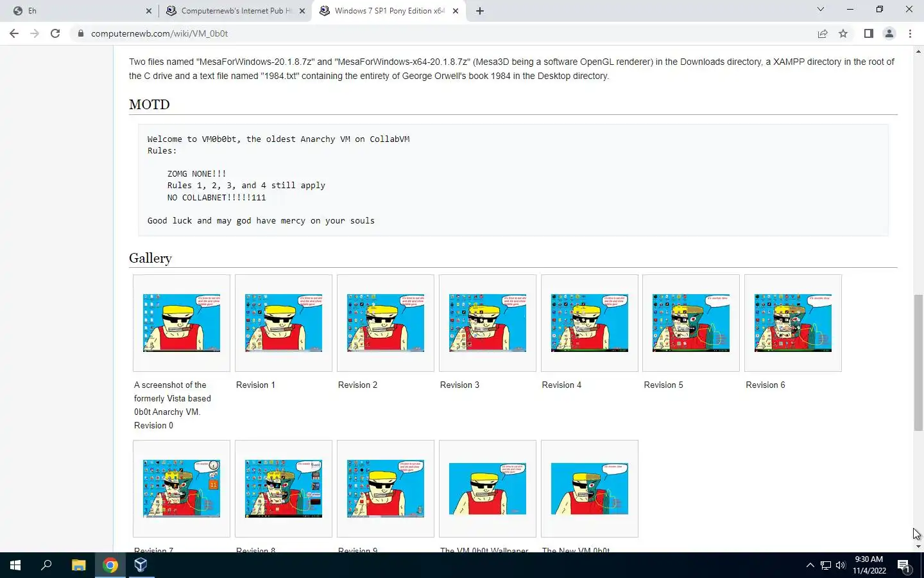This screenshot has height=578, width=924.
Task: Click the site lock icon
Action: (x=81, y=33)
